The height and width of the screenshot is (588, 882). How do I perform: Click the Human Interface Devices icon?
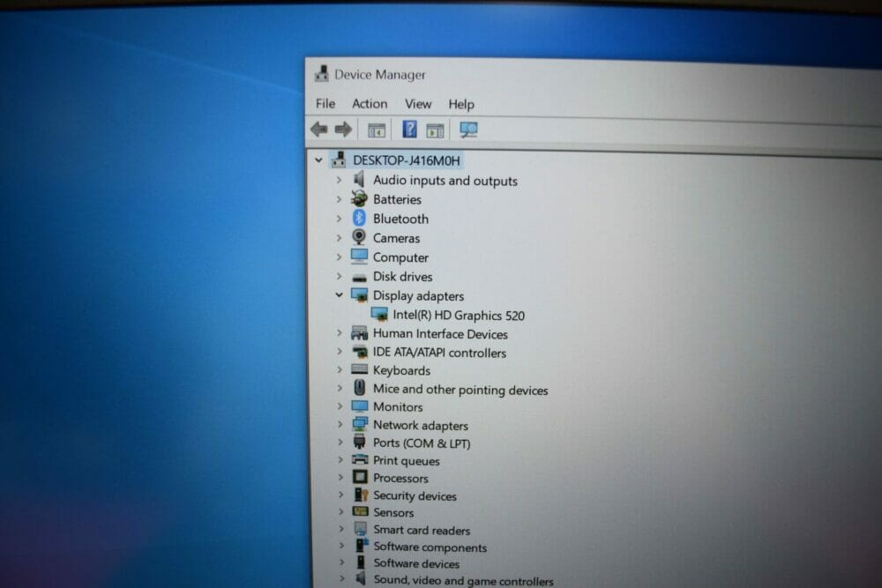(x=359, y=333)
